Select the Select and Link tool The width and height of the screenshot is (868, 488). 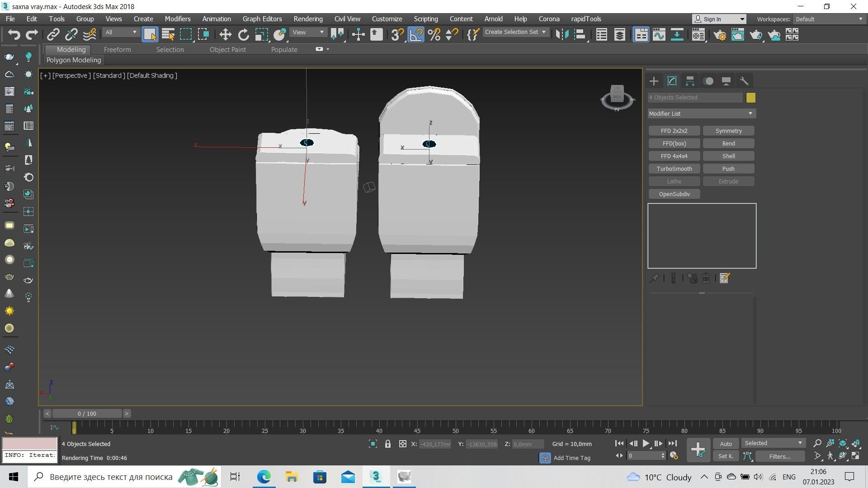pos(53,34)
